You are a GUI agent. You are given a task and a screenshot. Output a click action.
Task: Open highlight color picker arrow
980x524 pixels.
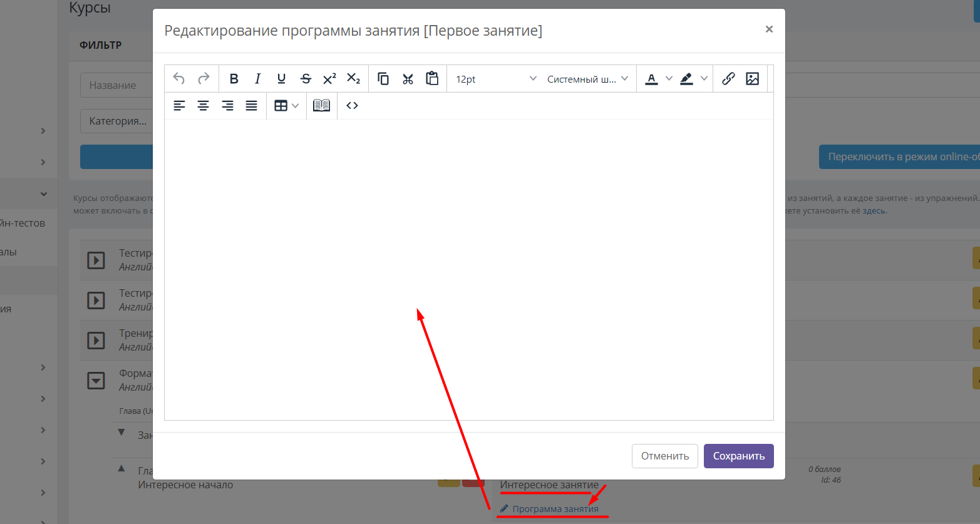[x=704, y=78]
